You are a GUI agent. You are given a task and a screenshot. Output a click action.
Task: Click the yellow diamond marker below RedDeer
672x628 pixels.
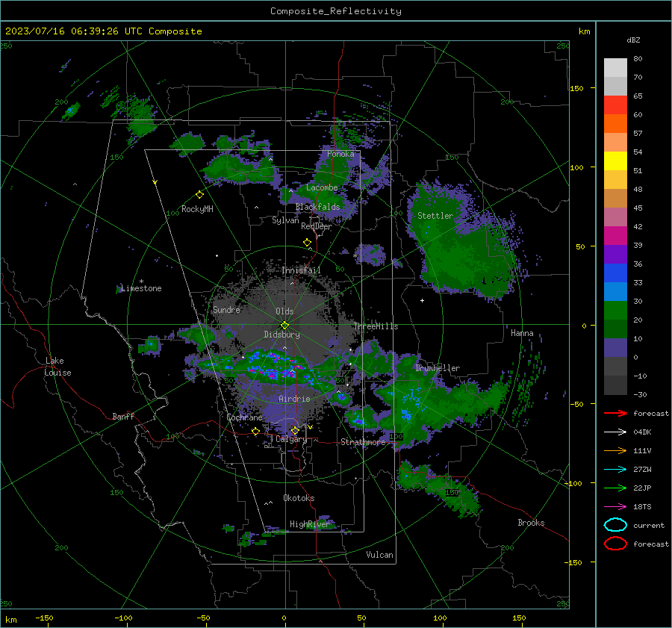(x=308, y=243)
